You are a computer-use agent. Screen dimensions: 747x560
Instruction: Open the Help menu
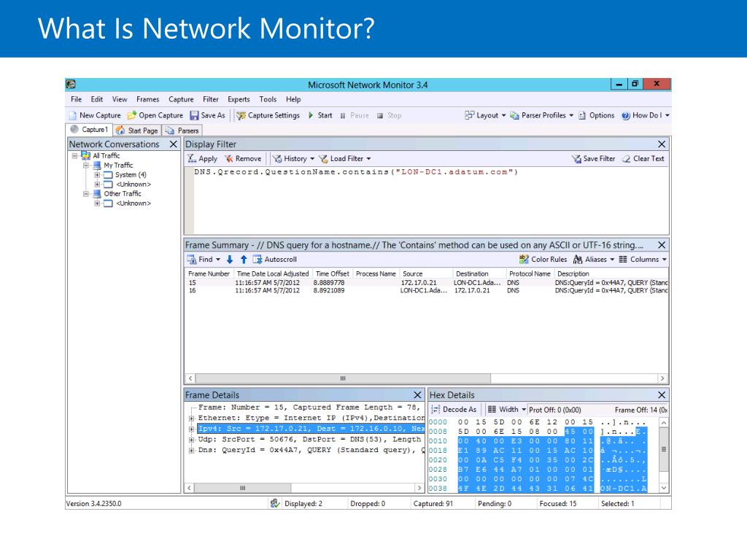293,99
